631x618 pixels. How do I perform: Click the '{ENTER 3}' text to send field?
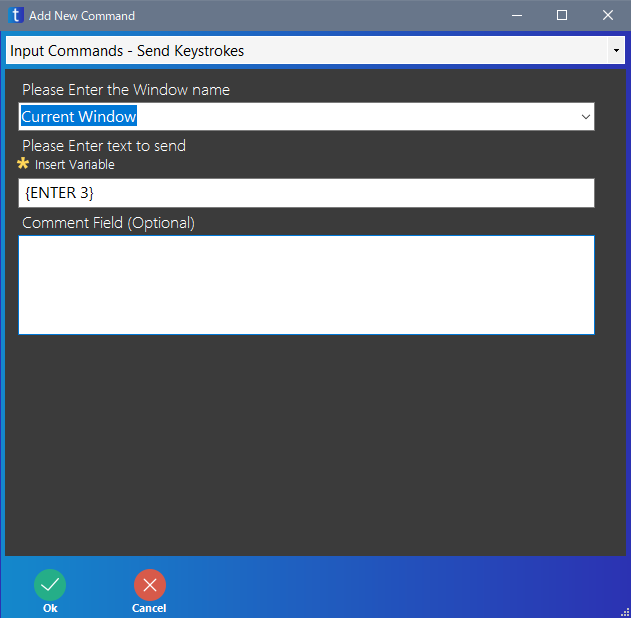point(306,193)
